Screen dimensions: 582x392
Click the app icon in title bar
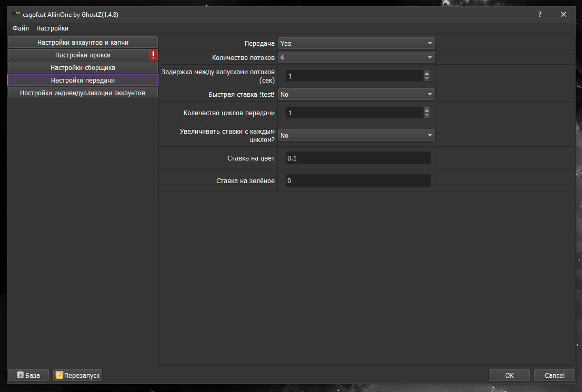pyautogui.click(x=16, y=14)
